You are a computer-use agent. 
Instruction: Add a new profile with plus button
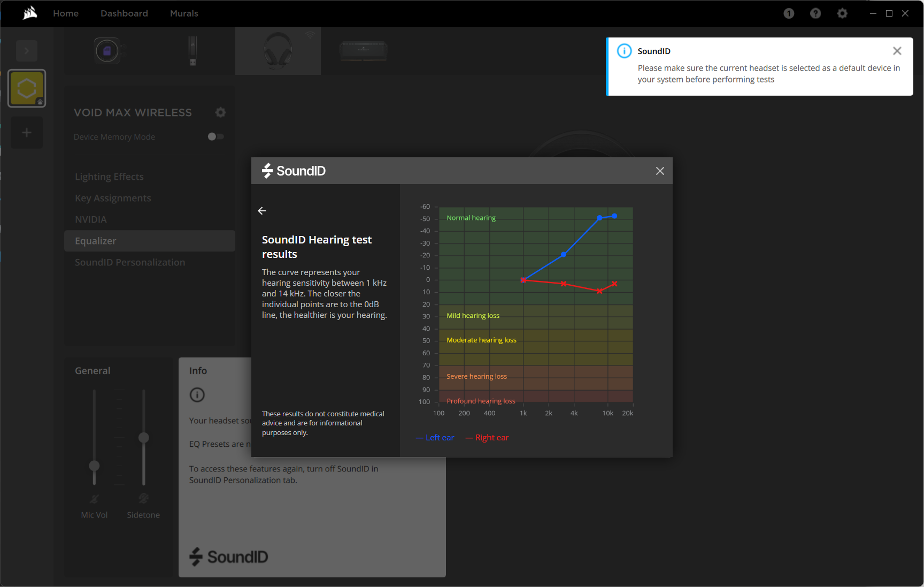(27, 132)
